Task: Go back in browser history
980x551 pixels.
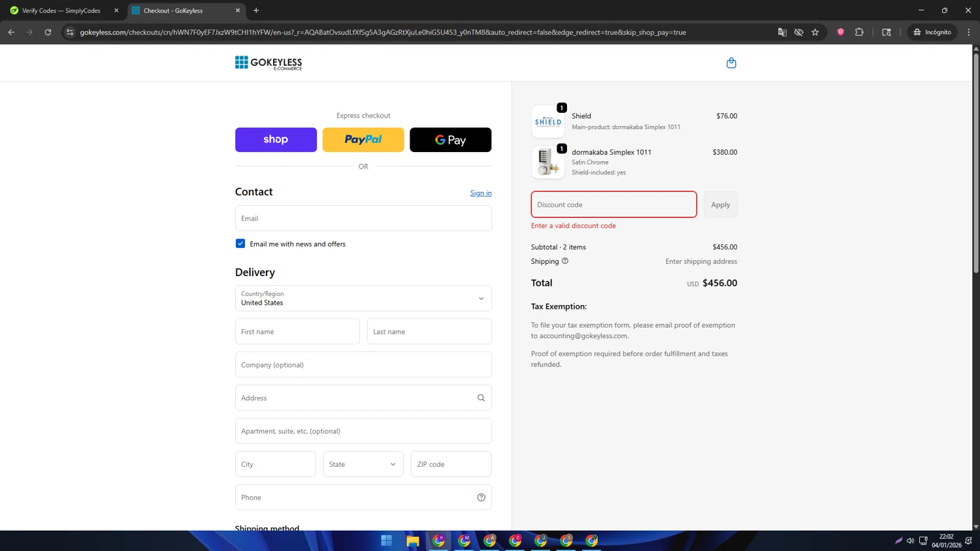Action: click(x=11, y=32)
